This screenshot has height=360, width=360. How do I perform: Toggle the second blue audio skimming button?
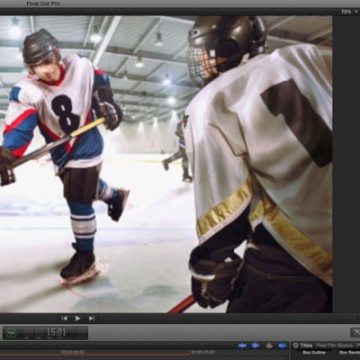pyautogui.click(x=256, y=345)
